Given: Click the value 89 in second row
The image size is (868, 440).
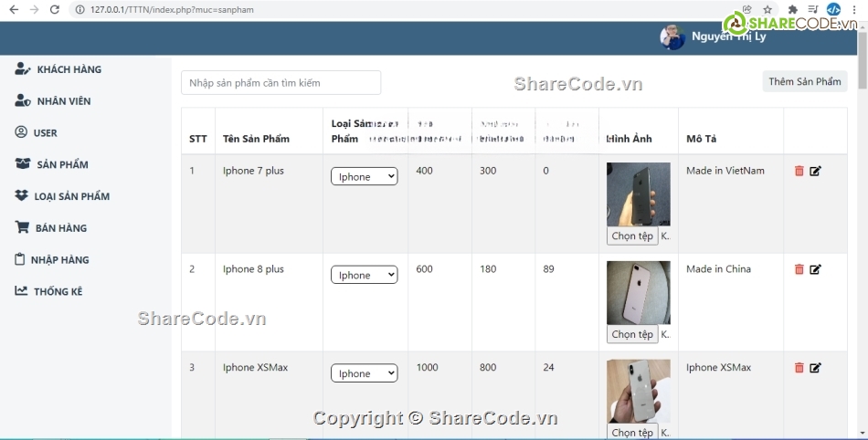Looking at the screenshot, I should 548,268.
